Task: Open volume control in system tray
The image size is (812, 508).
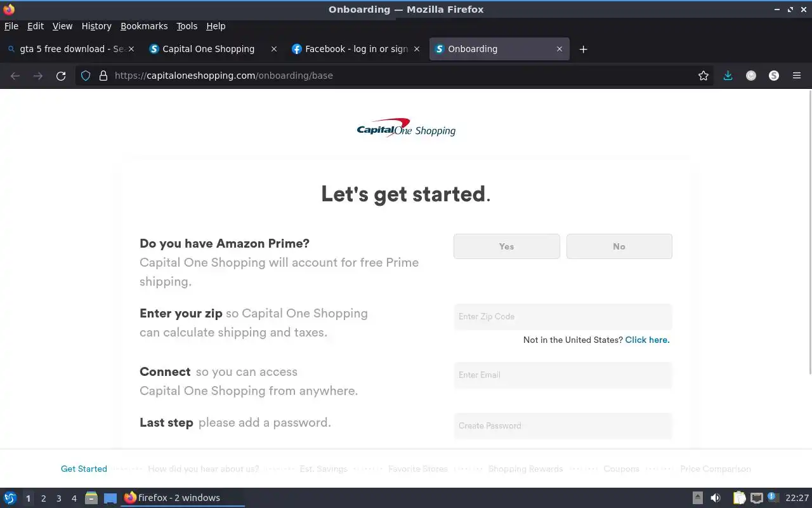Action: [716, 498]
